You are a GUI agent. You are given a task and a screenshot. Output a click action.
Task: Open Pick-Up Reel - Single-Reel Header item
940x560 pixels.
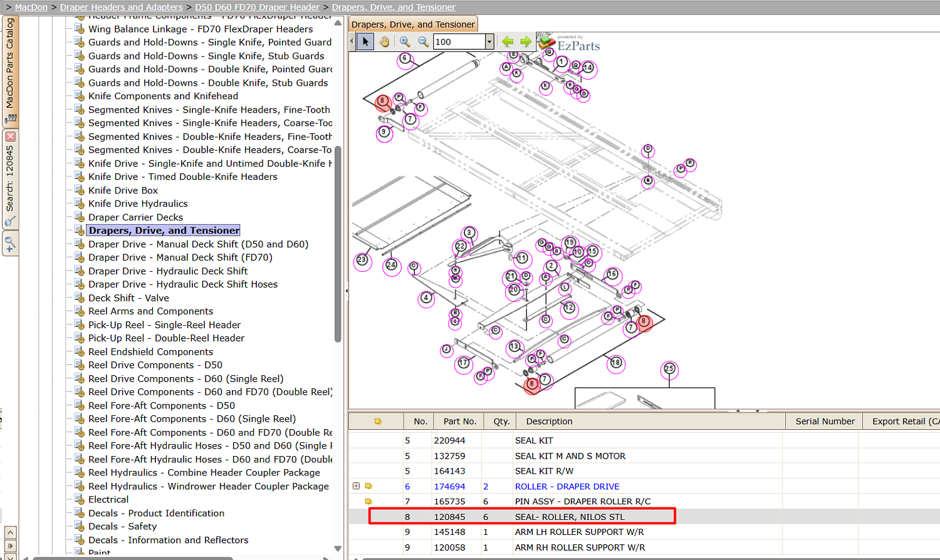[164, 325]
